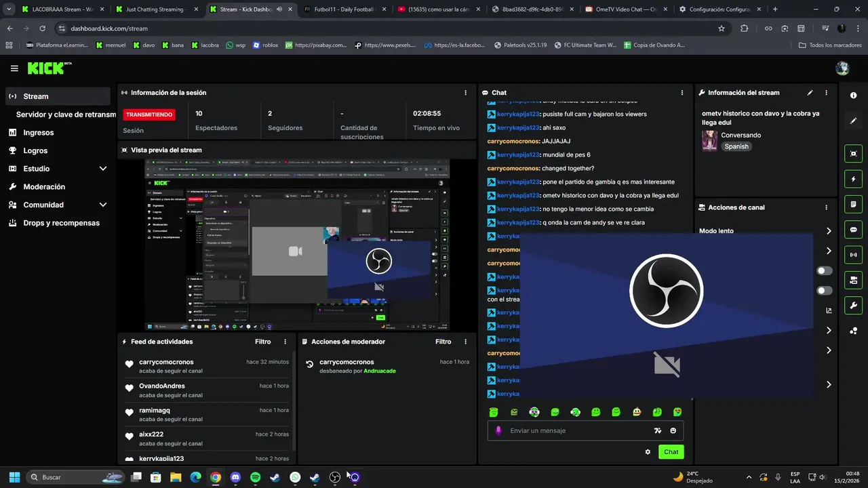Open the external link icon in channel actions
868x488 pixels.
point(829,311)
